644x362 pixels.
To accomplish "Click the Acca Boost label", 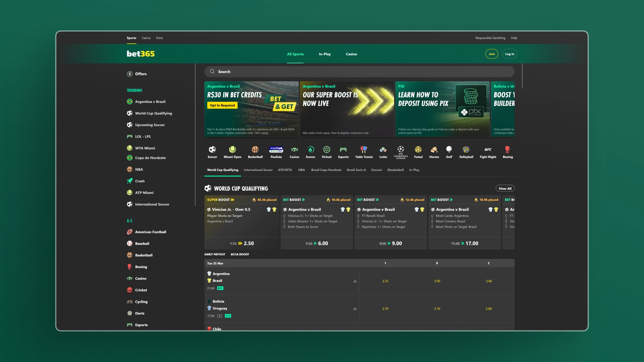I will pyautogui.click(x=240, y=254).
